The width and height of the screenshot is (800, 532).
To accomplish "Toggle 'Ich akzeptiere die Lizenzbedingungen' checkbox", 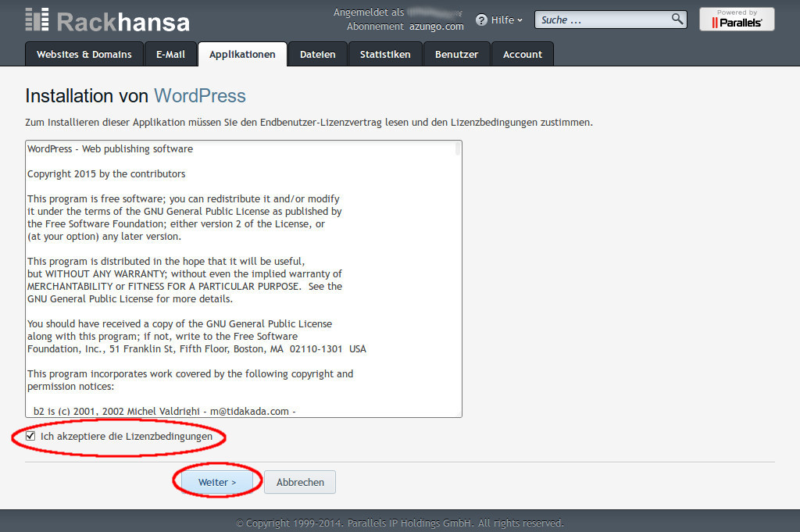I will tap(30, 436).
